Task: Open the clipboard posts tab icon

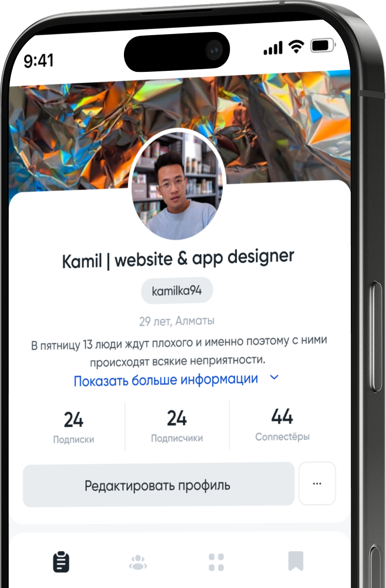Action: pos(61,561)
